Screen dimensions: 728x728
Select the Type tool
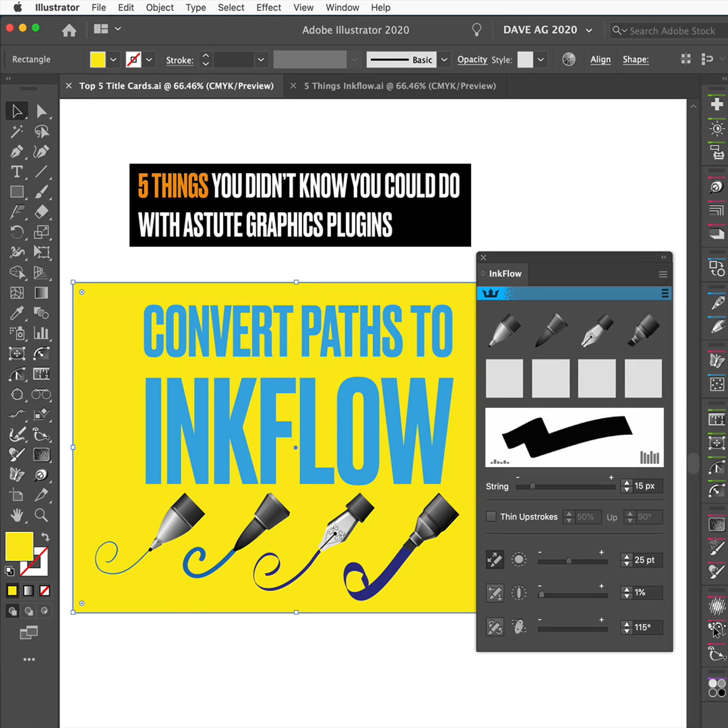click(17, 172)
